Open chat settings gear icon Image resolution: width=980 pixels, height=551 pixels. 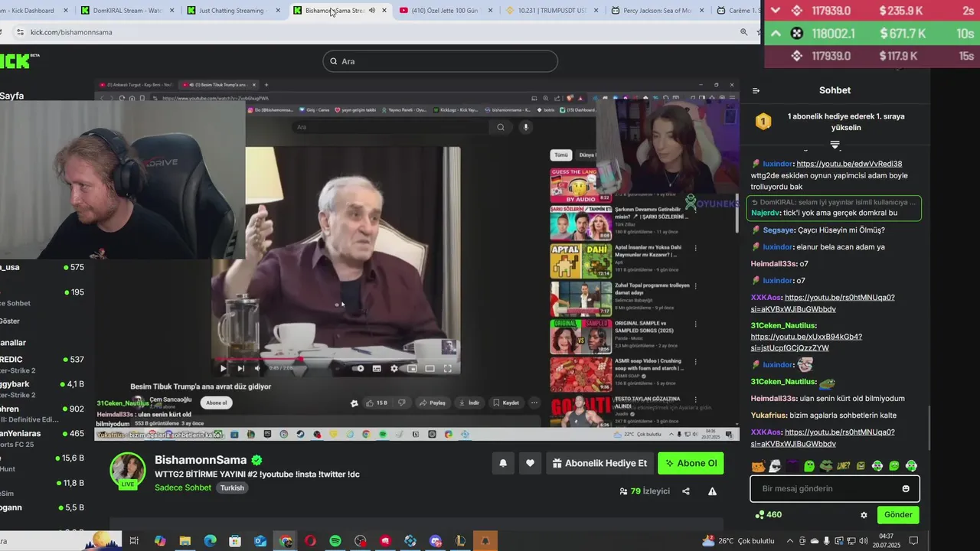(864, 515)
